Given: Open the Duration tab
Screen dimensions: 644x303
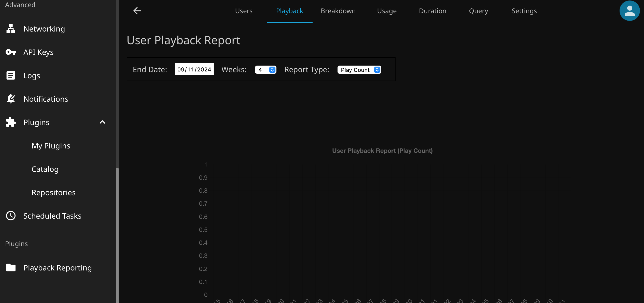Looking at the screenshot, I should coord(432,11).
